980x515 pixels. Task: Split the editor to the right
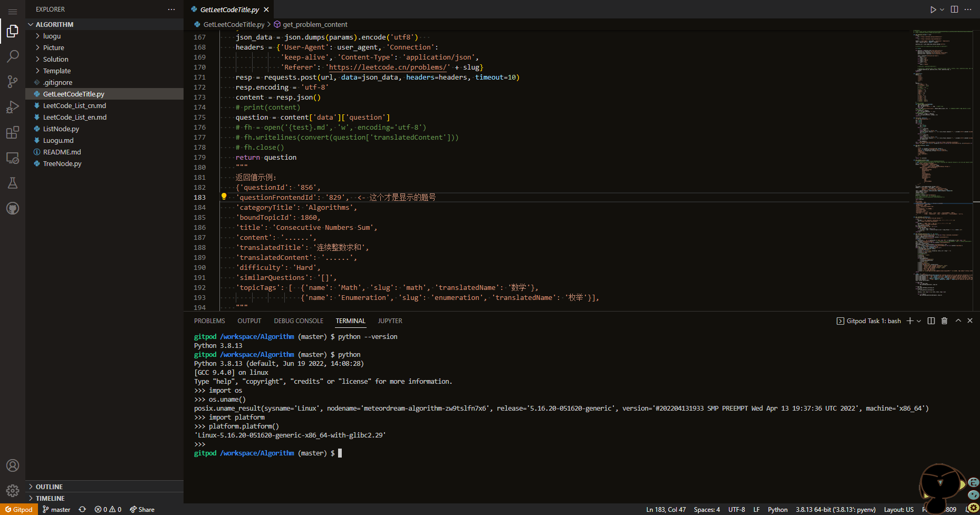coord(954,9)
